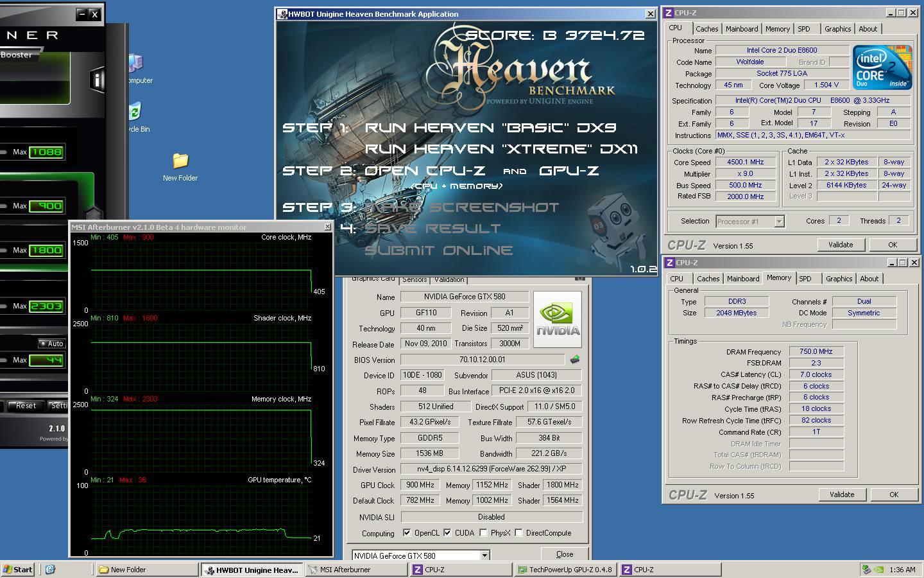Open the My Computer desktop icon
Viewport: 924px width, 578px height.
pyautogui.click(x=135, y=69)
